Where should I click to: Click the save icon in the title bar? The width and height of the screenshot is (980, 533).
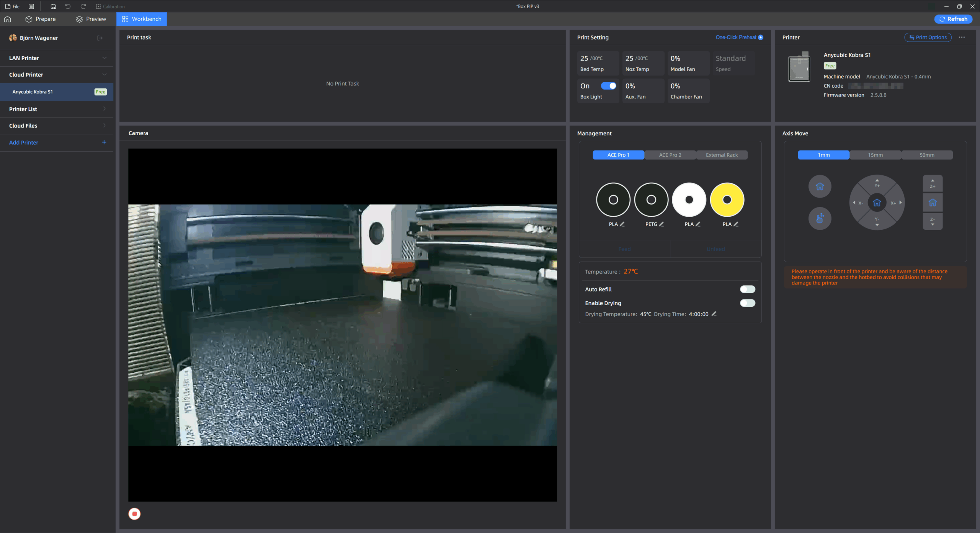[x=53, y=7]
